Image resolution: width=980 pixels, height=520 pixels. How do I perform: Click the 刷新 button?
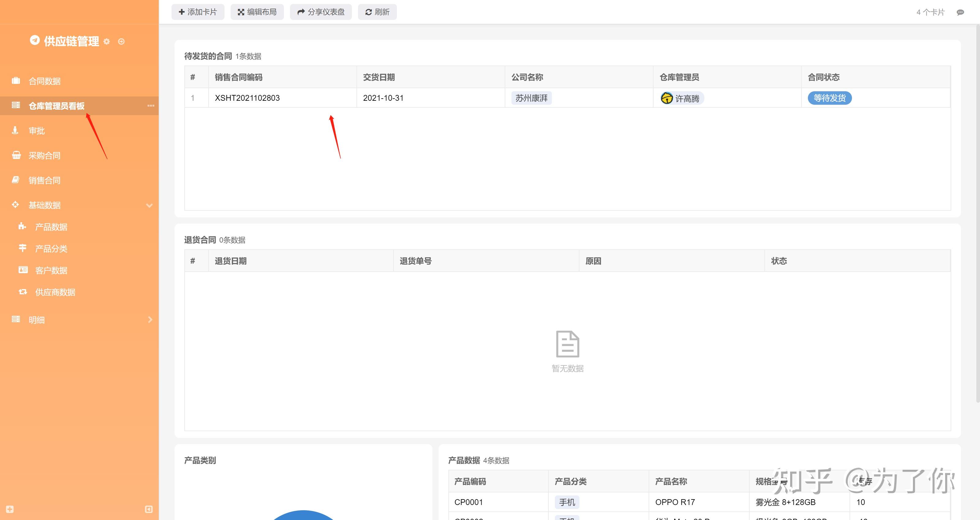click(x=377, y=12)
